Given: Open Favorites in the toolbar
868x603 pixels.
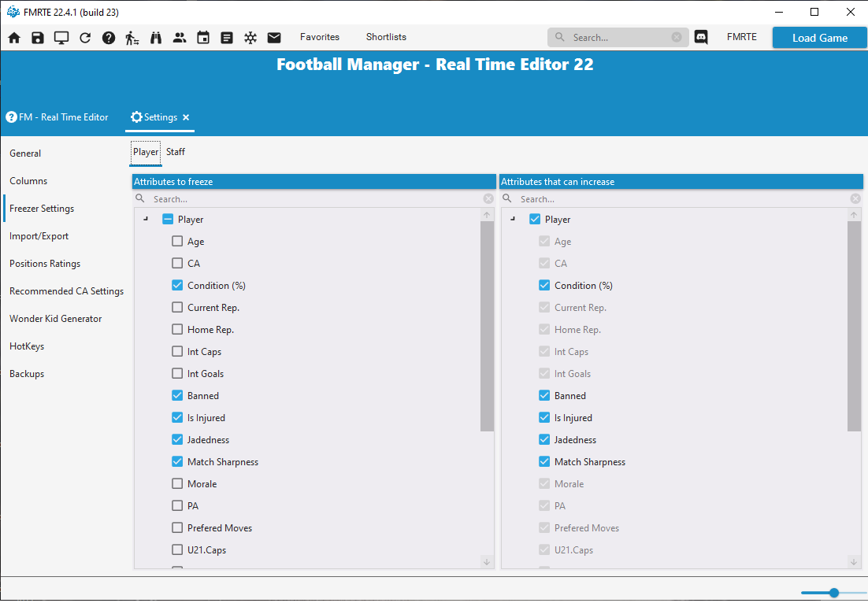Looking at the screenshot, I should tap(320, 37).
